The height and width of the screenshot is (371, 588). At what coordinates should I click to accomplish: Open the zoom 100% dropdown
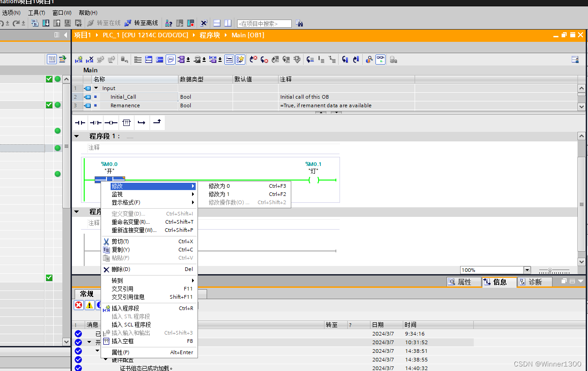click(x=527, y=270)
